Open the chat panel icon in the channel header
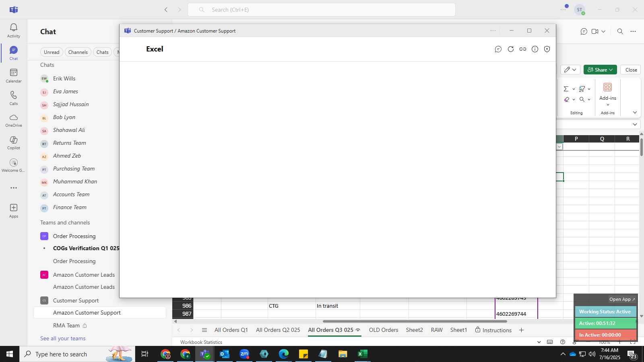This screenshot has width=644, height=362. [x=584, y=31]
